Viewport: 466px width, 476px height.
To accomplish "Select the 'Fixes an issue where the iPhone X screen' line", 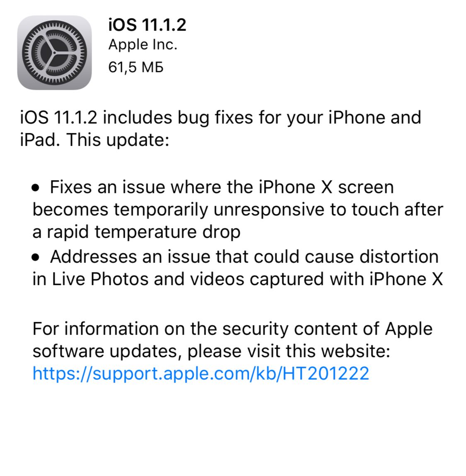I will [x=222, y=187].
